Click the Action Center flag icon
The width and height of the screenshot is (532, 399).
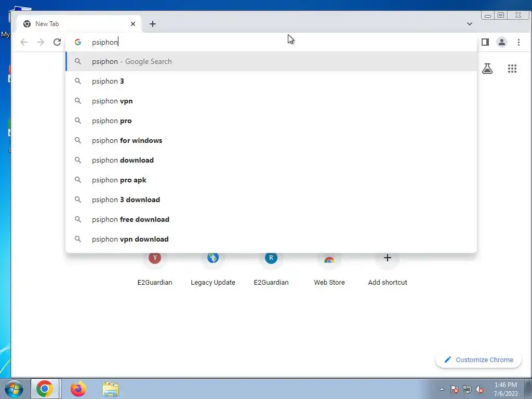(454, 389)
